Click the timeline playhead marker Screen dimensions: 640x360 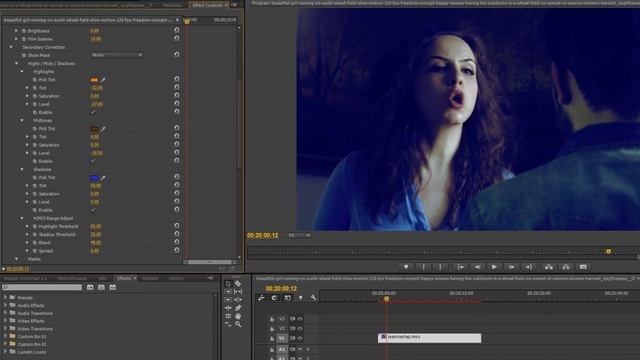[x=387, y=299]
